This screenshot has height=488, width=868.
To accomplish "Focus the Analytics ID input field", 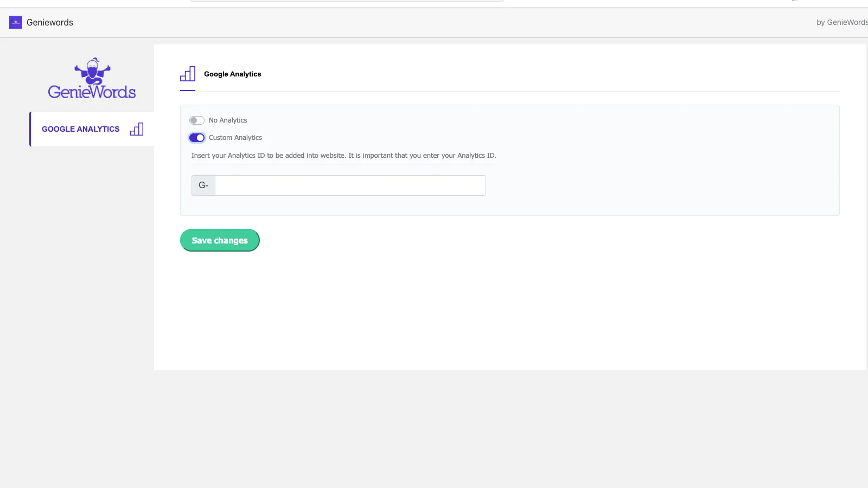I will click(350, 185).
